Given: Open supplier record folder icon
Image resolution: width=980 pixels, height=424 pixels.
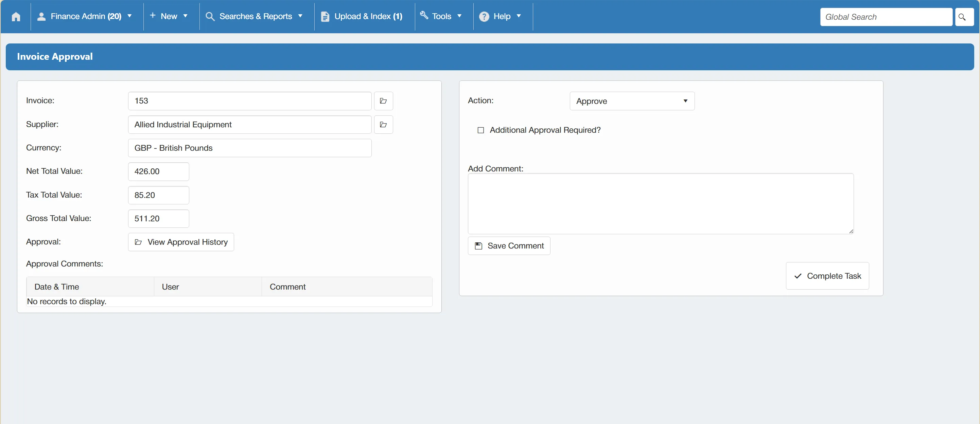Looking at the screenshot, I should (x=384, y=125).
